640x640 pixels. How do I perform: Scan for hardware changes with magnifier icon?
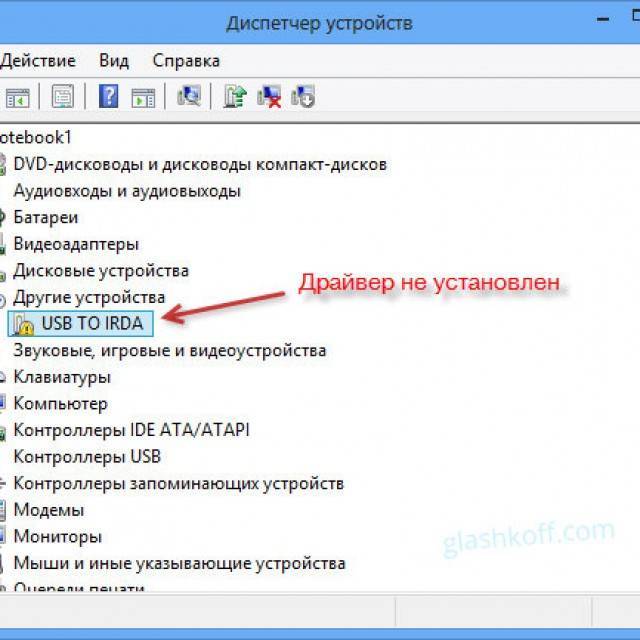[x=189, y=96]
